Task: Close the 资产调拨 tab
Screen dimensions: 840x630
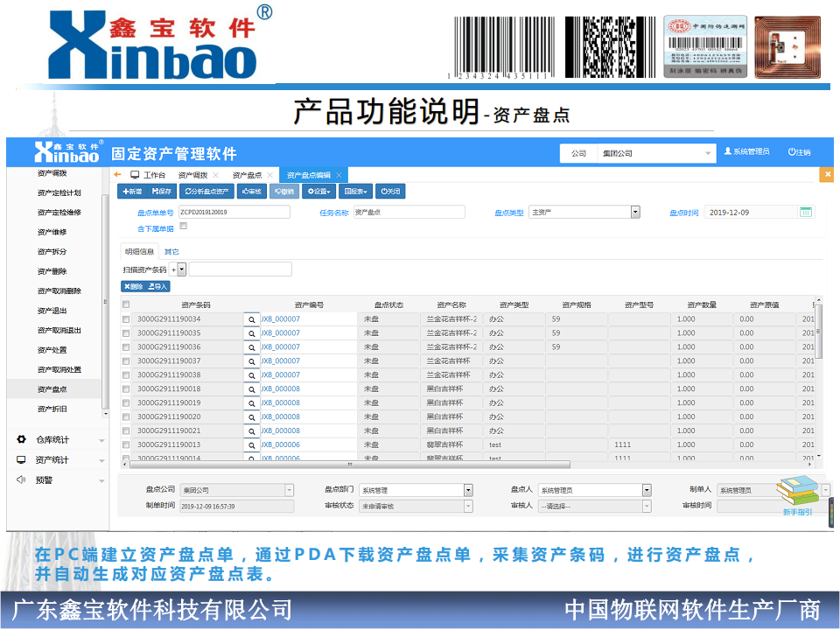Action: click(216, 175)
